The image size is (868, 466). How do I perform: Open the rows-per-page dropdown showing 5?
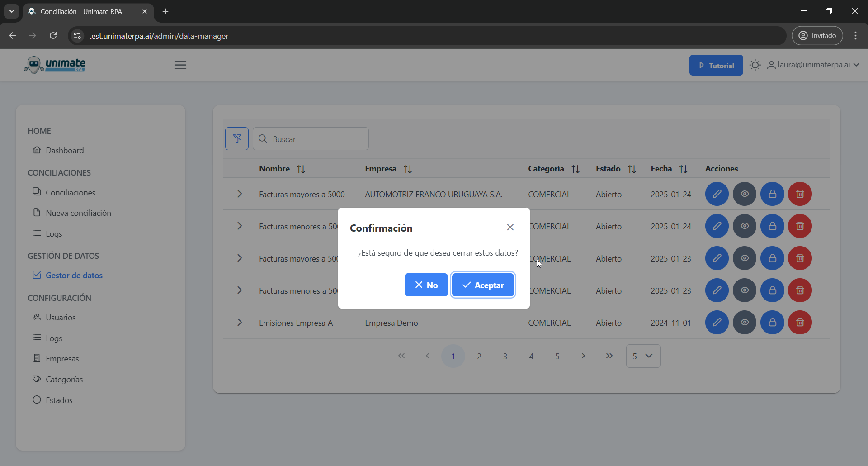pos(643,356)
